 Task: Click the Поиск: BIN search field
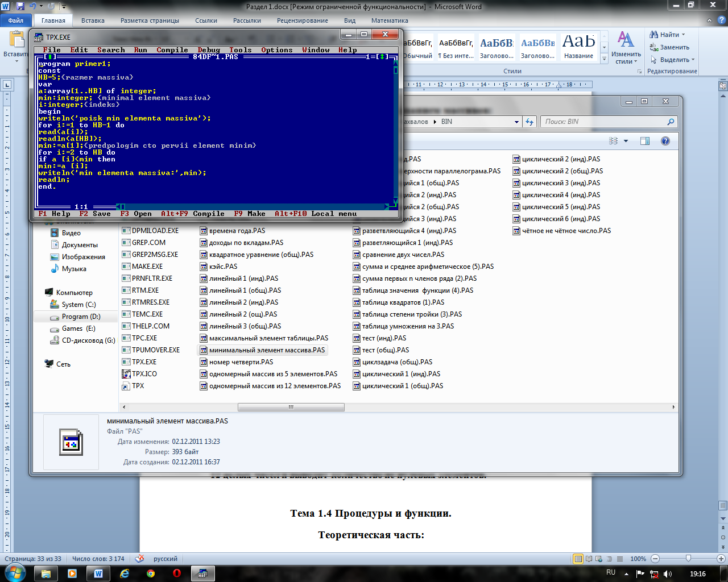coord(609,122)
